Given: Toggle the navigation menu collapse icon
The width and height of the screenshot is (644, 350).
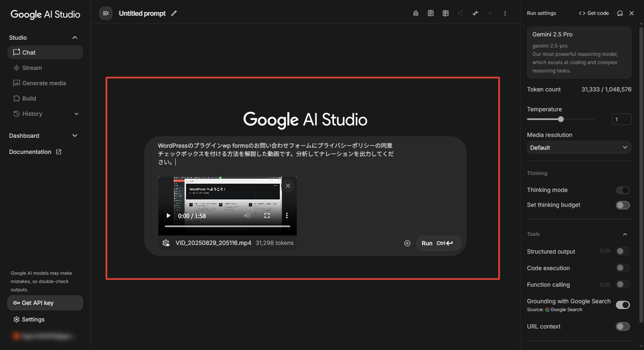Looking at the screenshot, I should click(x=106, y=13).
